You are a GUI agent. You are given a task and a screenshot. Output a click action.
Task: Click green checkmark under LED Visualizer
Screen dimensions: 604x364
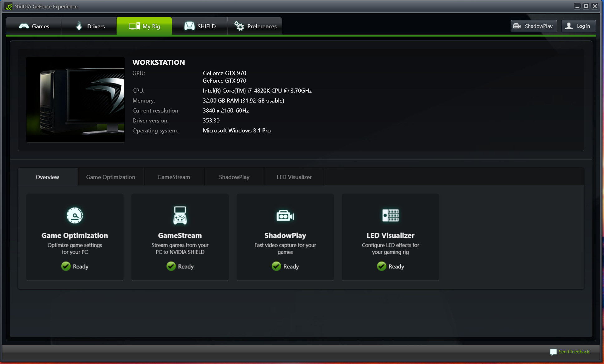coord(381,266)
